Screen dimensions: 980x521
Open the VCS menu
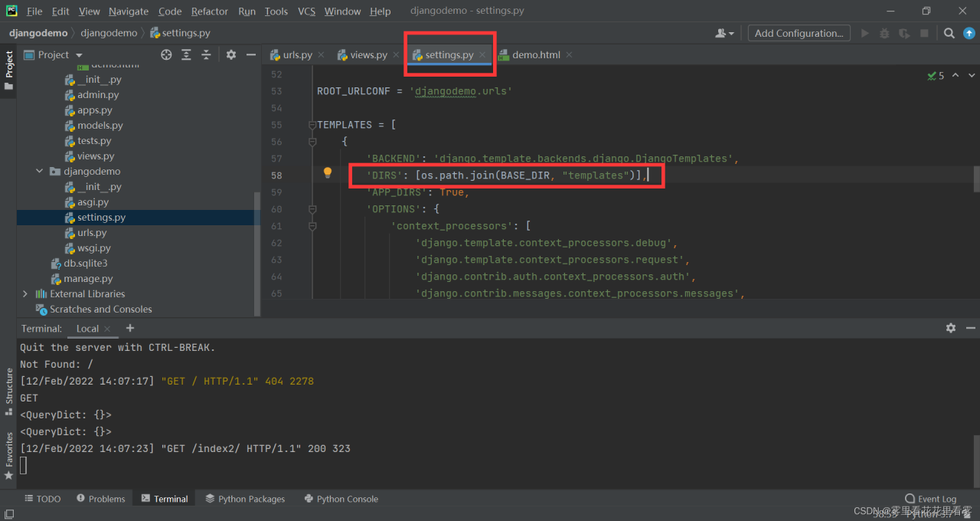(306, 11)
